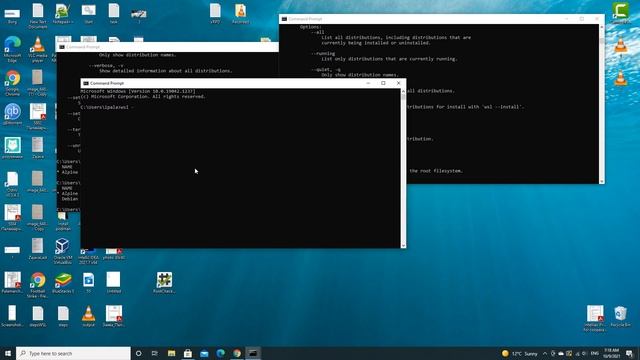Show hidden system tray icons
Image resolution: width=640 pixels, height=360 pixels.
(x=545, y=353)
